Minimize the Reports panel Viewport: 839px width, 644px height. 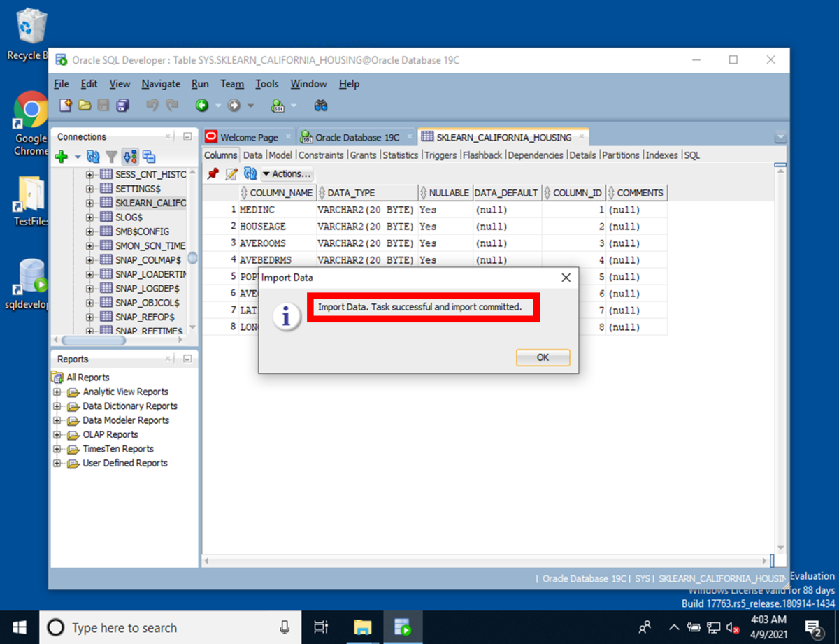click(187, 359)
